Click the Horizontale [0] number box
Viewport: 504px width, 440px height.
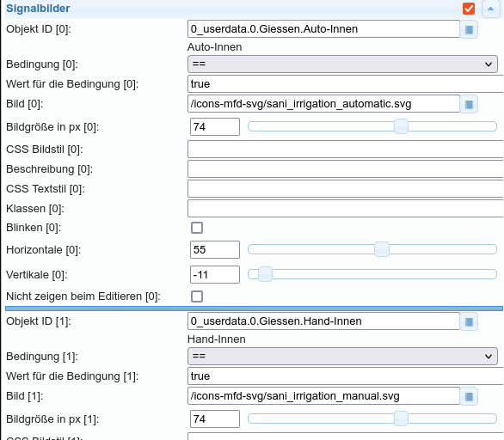click(x=215, y=249)
